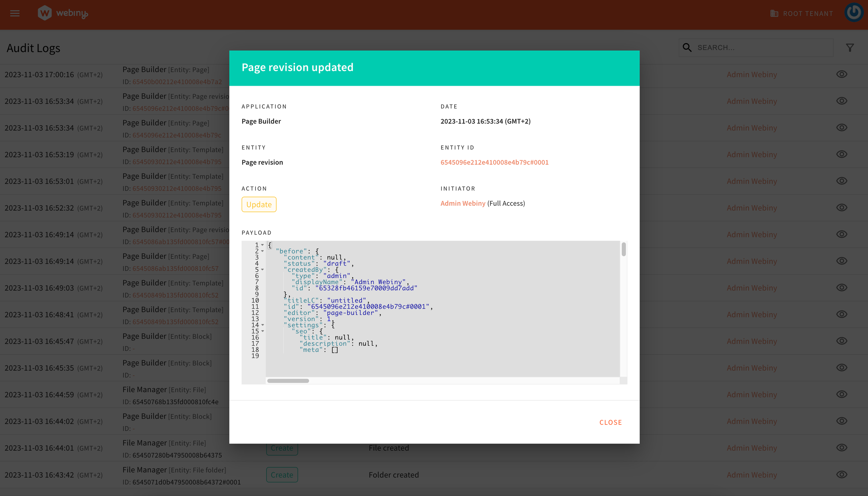Collapse the root object at line 1
This screenshot has width=868, height=496.
[x=262, y=245]
